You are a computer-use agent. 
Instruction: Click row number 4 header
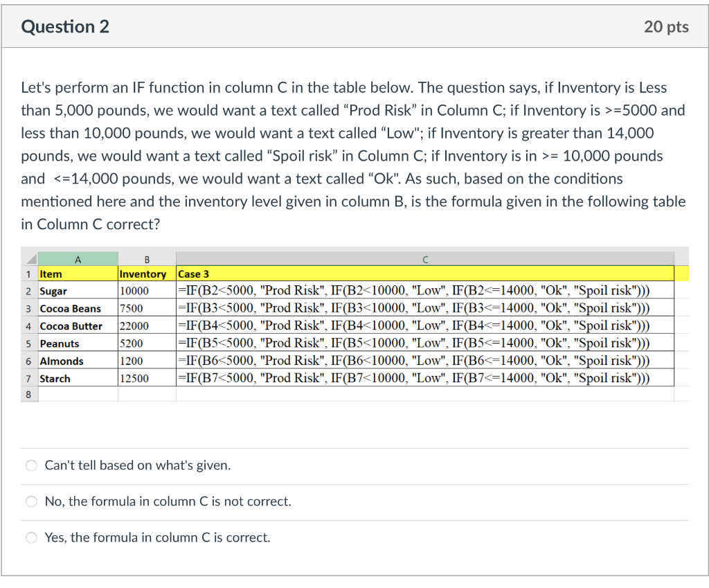pos(29,326)
